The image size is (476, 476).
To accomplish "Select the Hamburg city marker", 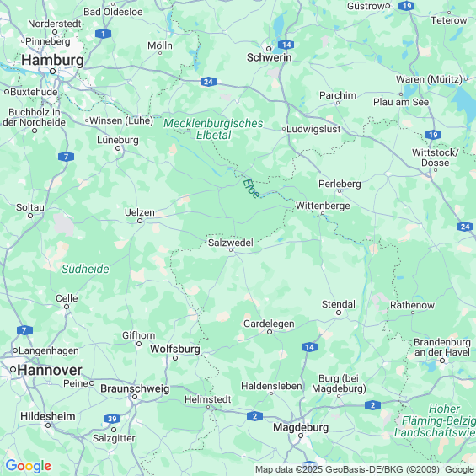I will pos(52,72).
